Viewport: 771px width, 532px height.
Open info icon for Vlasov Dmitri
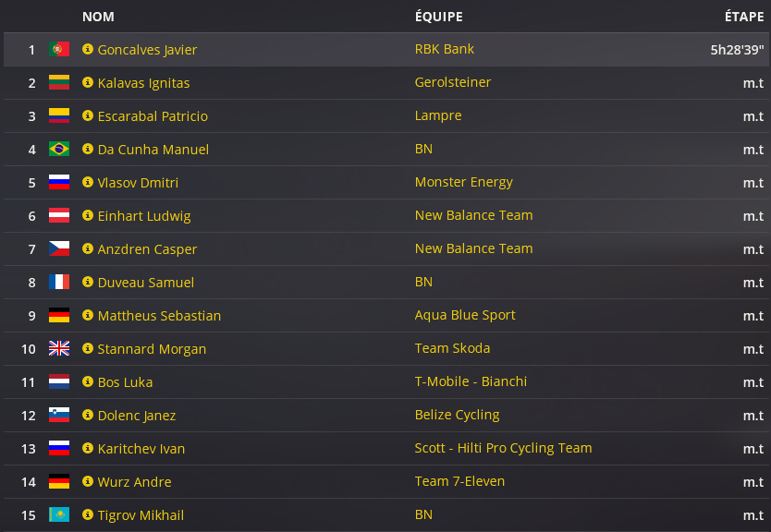88,183
